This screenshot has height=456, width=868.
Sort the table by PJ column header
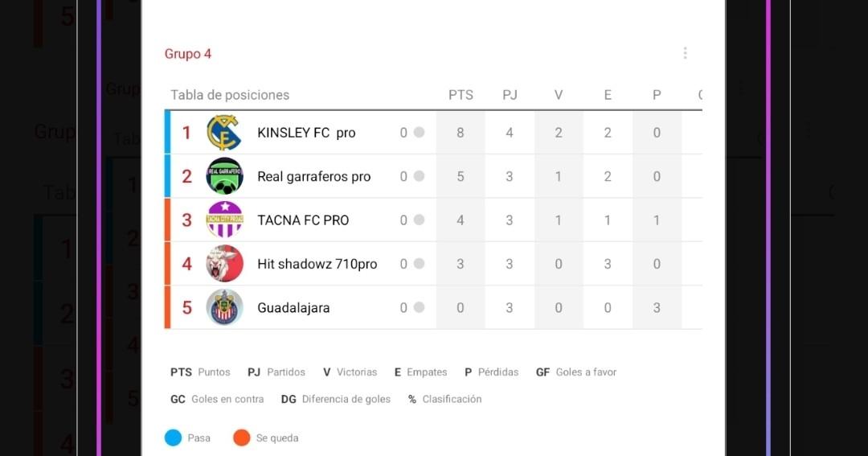coord(510,95)
